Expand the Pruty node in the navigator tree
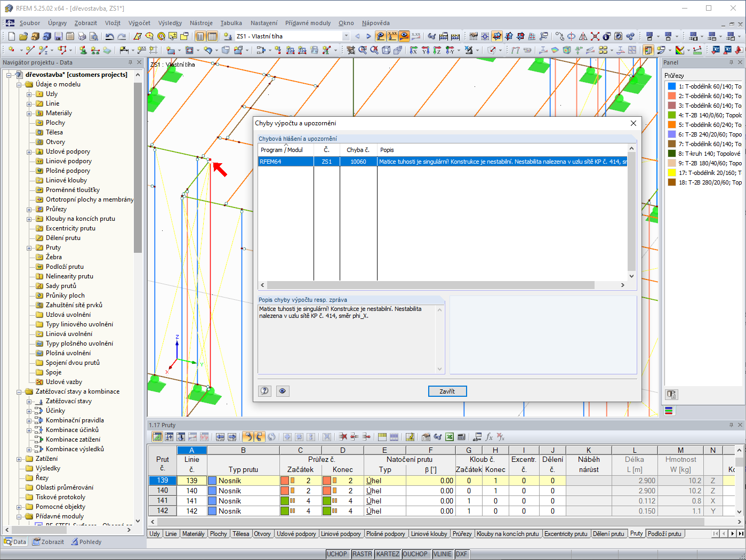The width and height of the screenshot is (746, 560). coord(29,248)
